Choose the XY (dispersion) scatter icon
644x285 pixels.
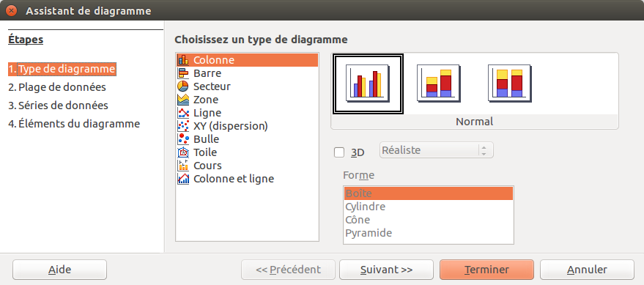pos(183,126)
